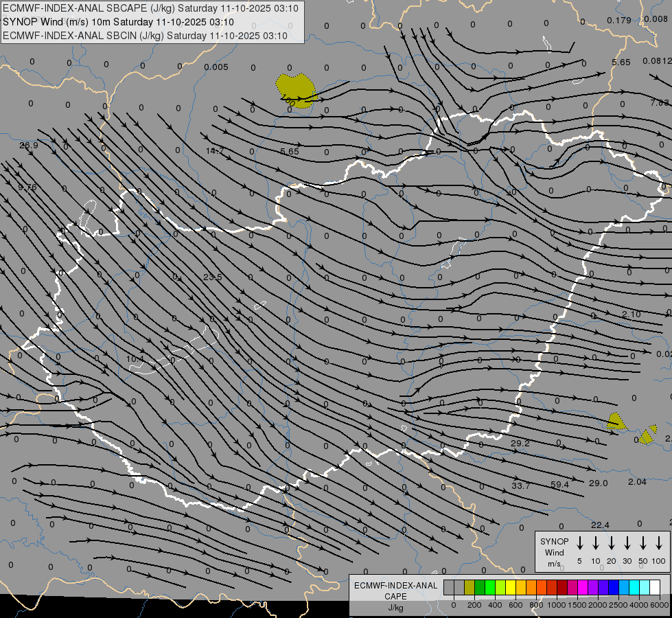The height and width of the screenshot is (618, 672).
Task: Select the SBCIN layer title line
Action: 145,35
